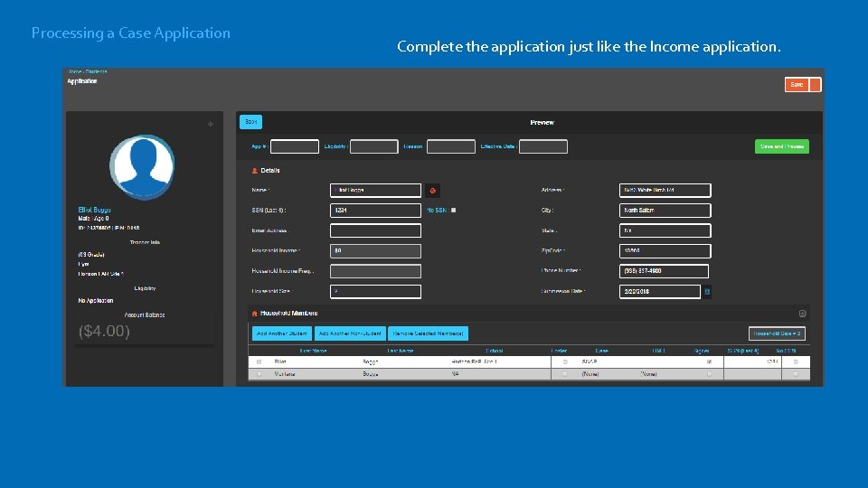The image size is (868, 488).
Task: Open the dropdown arrow beside Save
Action: [815, 85]
